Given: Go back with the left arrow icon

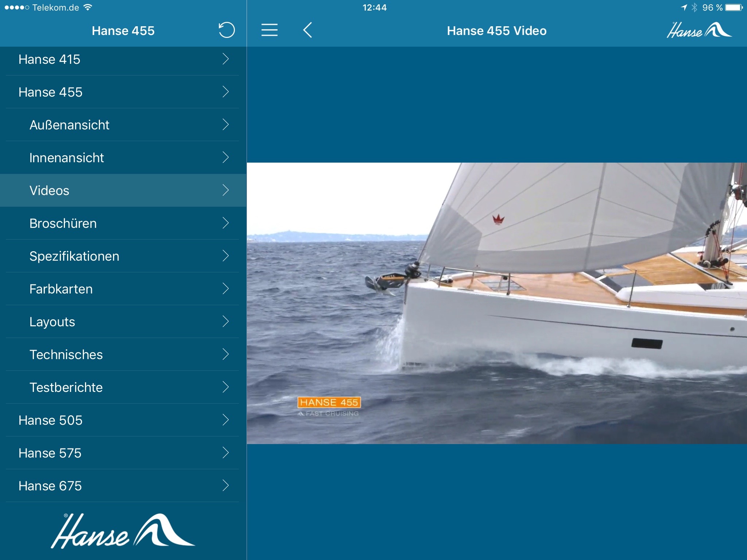Looking at the screenshot, I should [307, 30].
